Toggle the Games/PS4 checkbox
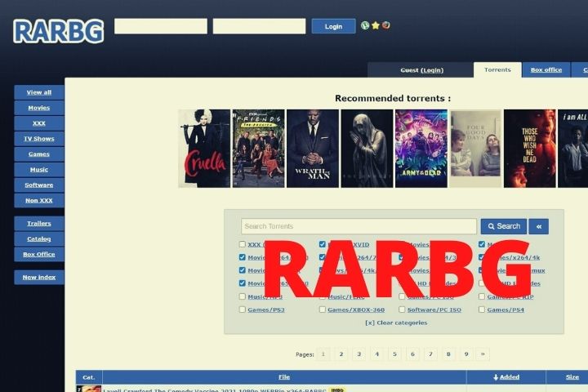Screen dimensions: 588x392 coord(482,310)
